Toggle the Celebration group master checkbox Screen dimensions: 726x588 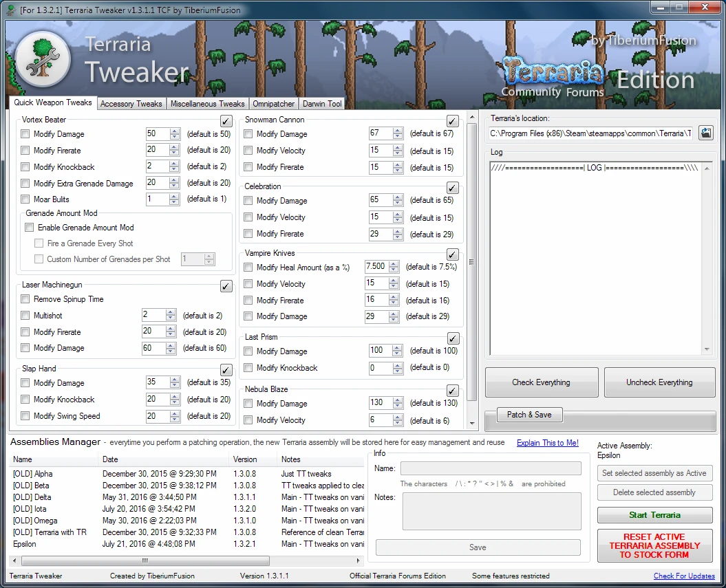point(452,187)
